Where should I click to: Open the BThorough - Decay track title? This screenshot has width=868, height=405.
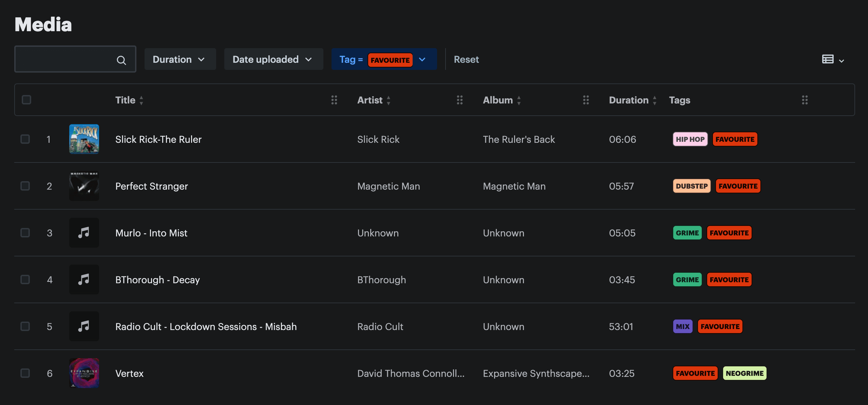[x=157, y=280]
